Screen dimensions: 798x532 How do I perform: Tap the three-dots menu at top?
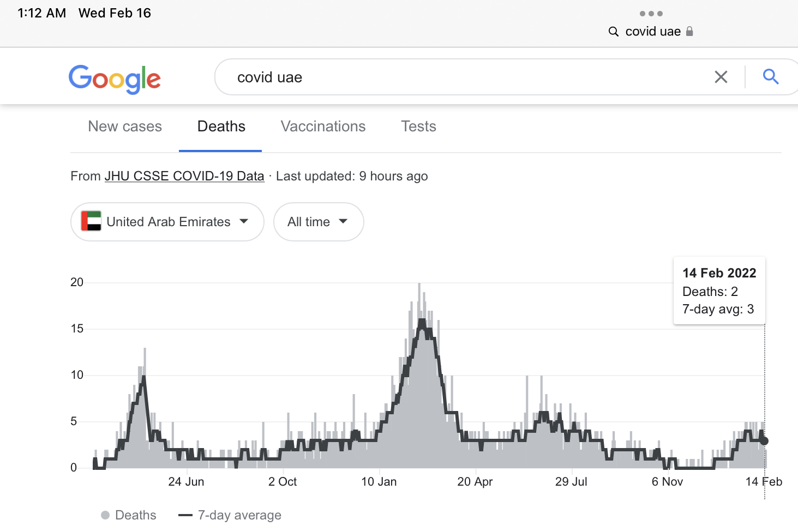click(651, 14)
